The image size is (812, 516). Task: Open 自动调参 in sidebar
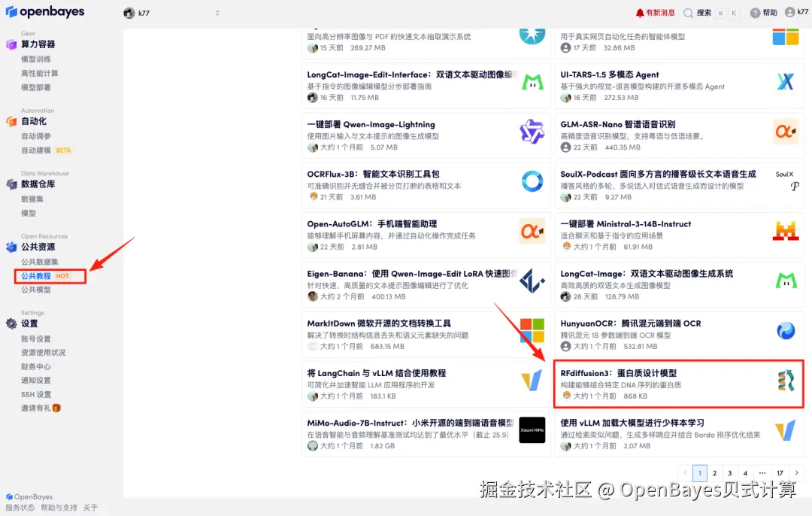pyautogui.click(x=36, y=136)
